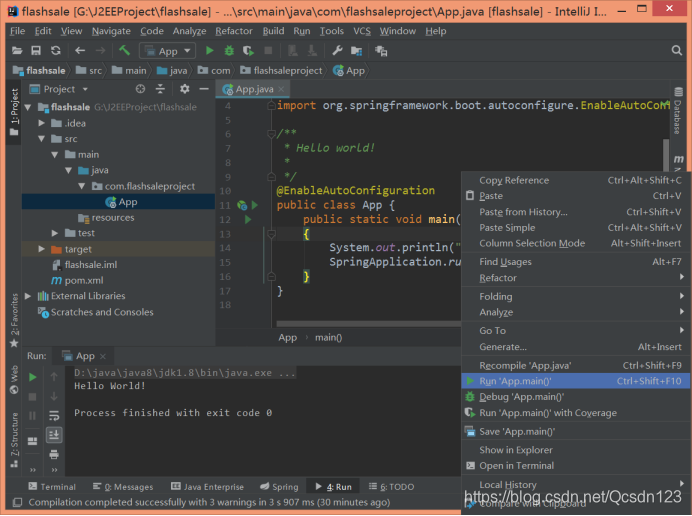Click the locate target icon in Project panel
The image size is (692, 516).
(x=140, y=89)
